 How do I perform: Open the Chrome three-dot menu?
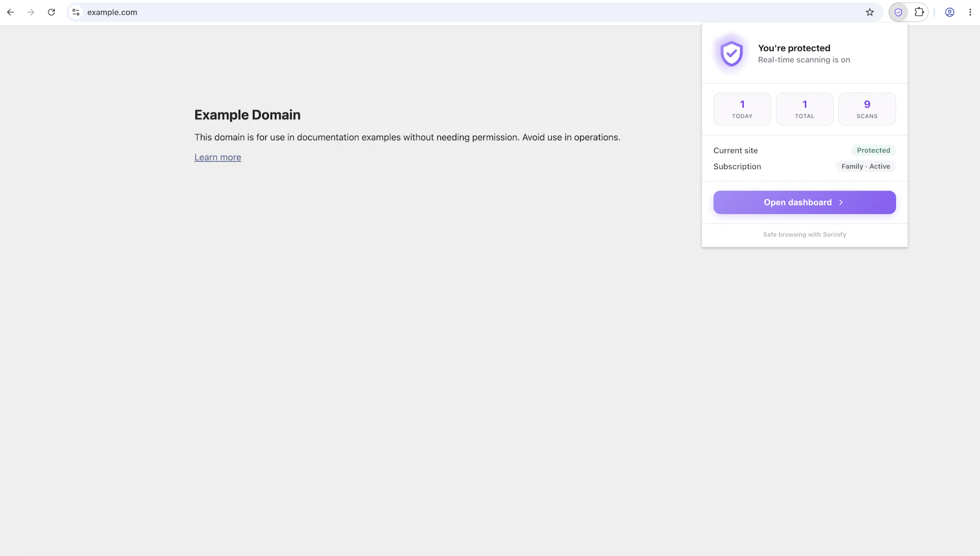[x=970, y=12]
